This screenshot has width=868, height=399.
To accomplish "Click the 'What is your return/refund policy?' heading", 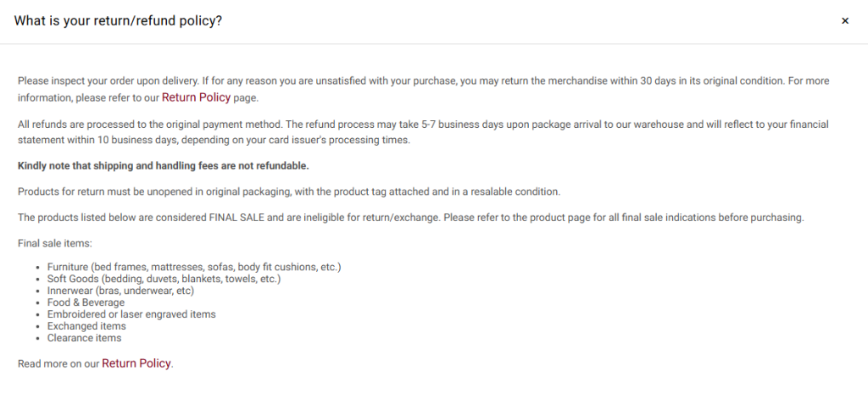I will click(118, 20).
